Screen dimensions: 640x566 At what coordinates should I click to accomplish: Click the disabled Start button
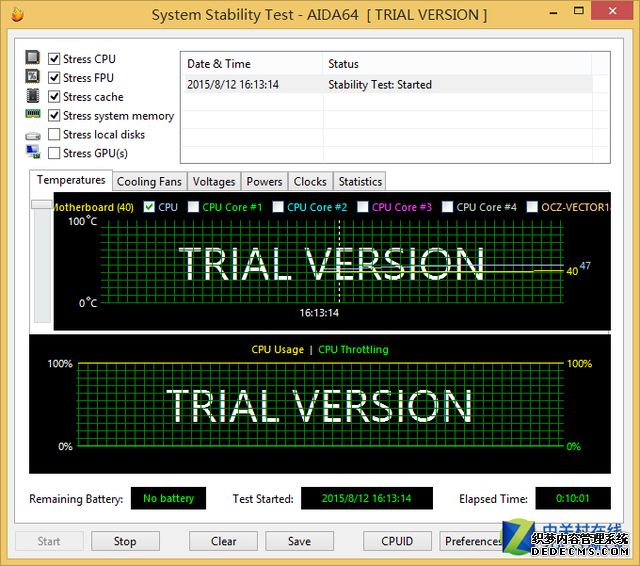click(x=49, y=541)
